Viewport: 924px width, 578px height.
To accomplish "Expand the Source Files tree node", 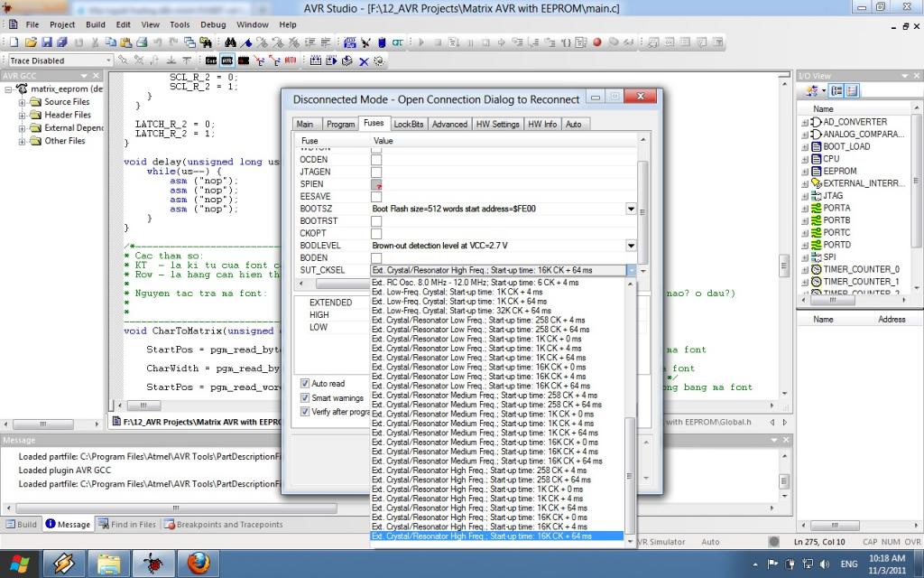I will (x=23, y=103).
